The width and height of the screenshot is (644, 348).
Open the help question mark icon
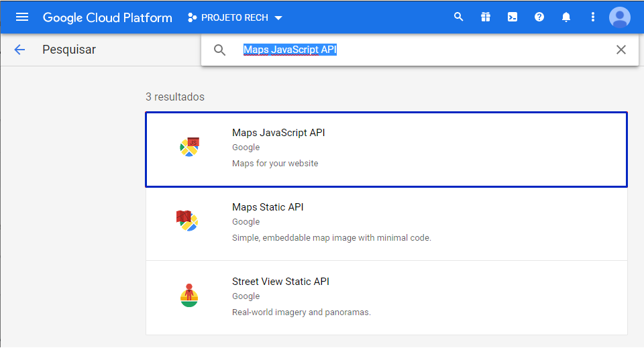(x=539, y=17)
